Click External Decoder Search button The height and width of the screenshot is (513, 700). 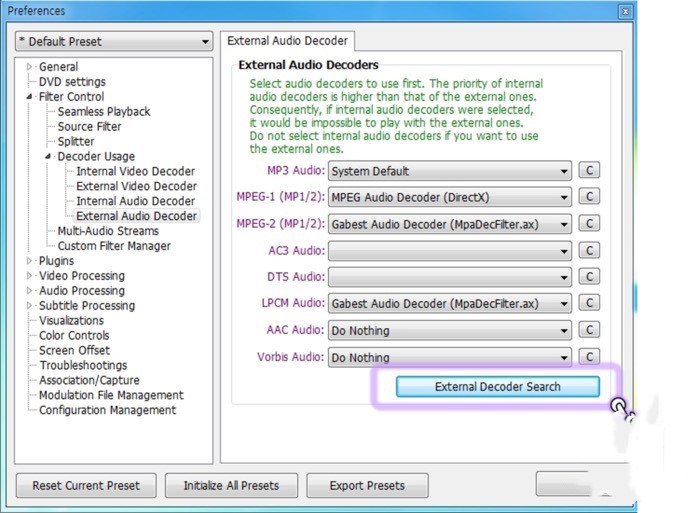click(x=498, y=387)
